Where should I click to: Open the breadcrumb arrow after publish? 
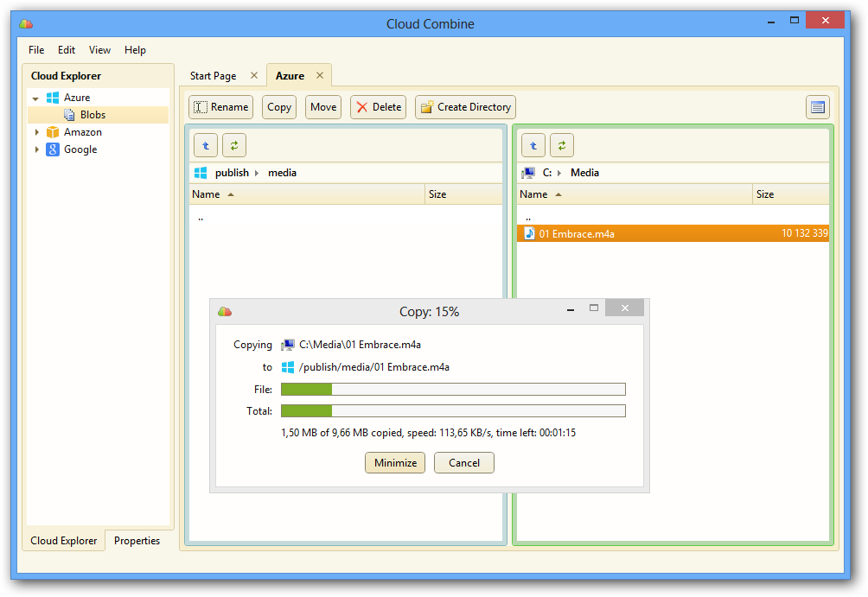(257, 173)
